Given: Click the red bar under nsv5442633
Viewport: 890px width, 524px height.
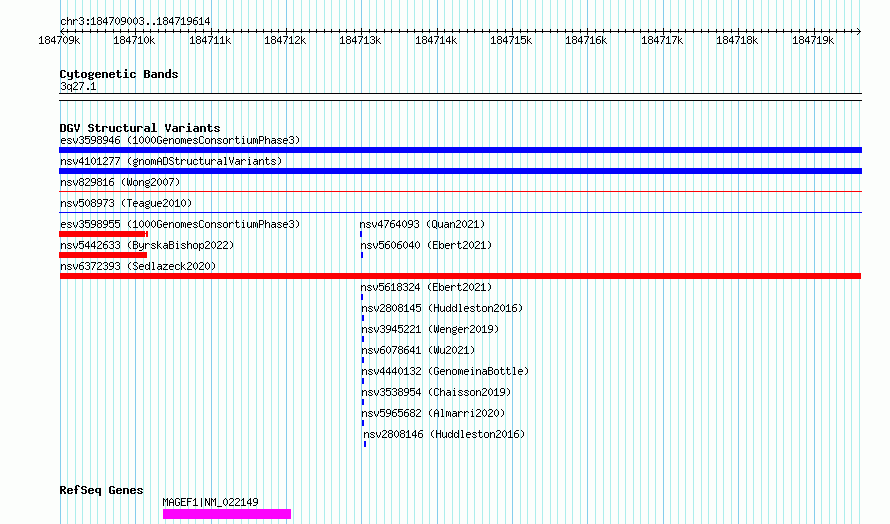Looking at the screenshot, I should (103, 255).
